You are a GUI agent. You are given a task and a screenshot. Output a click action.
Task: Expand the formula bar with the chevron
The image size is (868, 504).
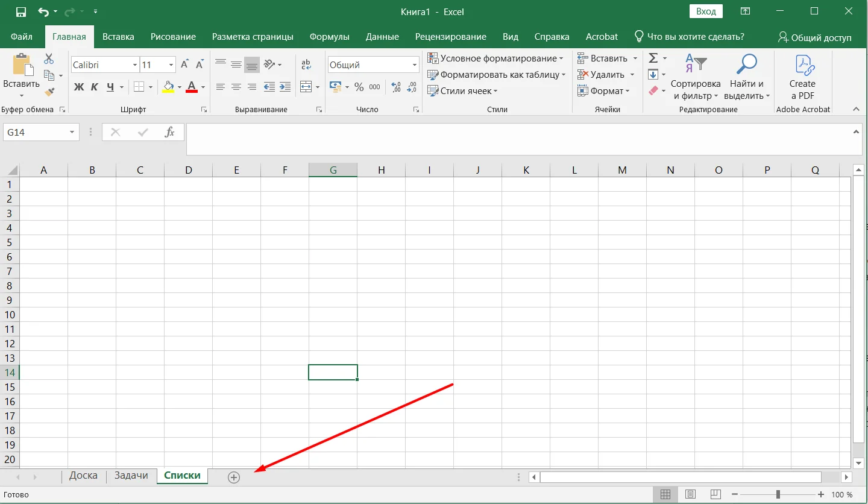(857, 130)
